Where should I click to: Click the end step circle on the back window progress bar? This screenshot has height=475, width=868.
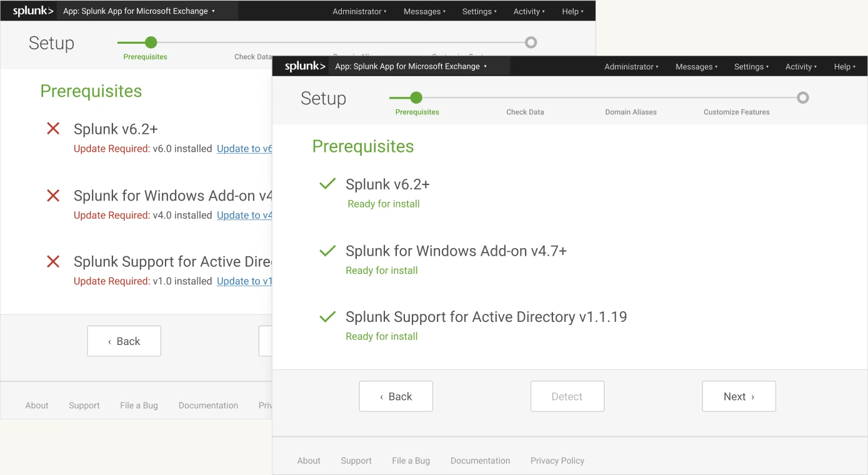pos(531,42)
